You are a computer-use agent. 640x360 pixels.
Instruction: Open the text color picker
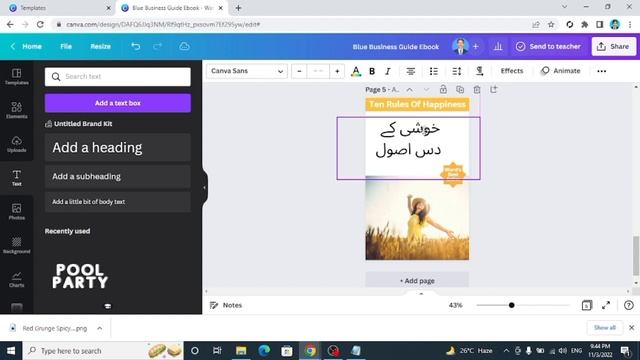[356, 71]
